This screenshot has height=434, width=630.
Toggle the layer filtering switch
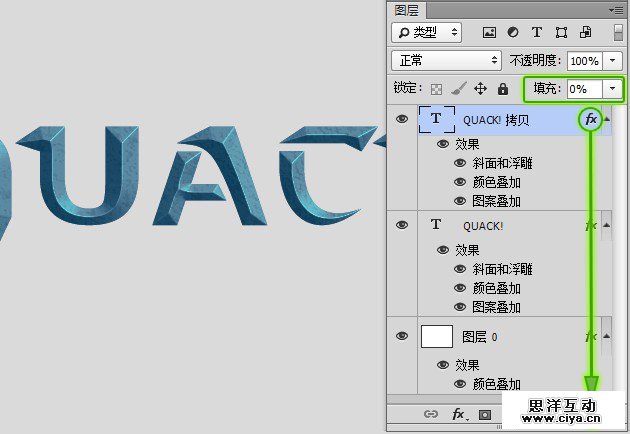pyautogui.click(x=619, y=33)
